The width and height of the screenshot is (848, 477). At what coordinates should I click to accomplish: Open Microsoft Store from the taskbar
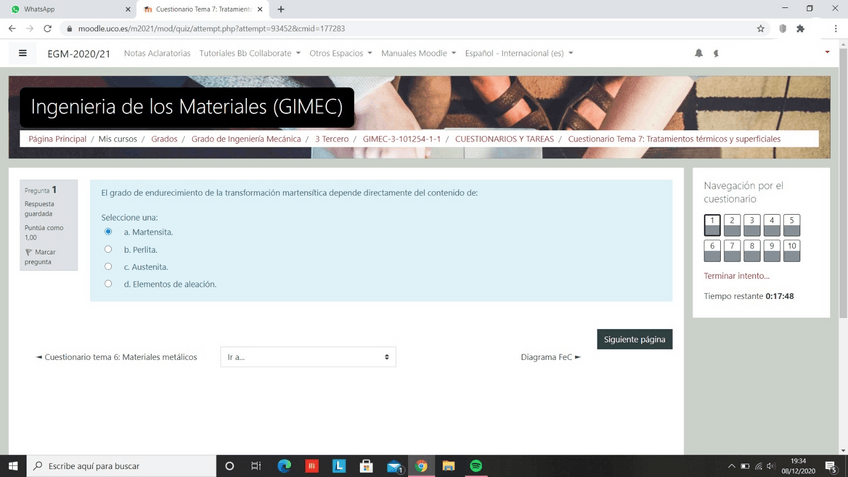pyautogui.click(x=366, y=466)
